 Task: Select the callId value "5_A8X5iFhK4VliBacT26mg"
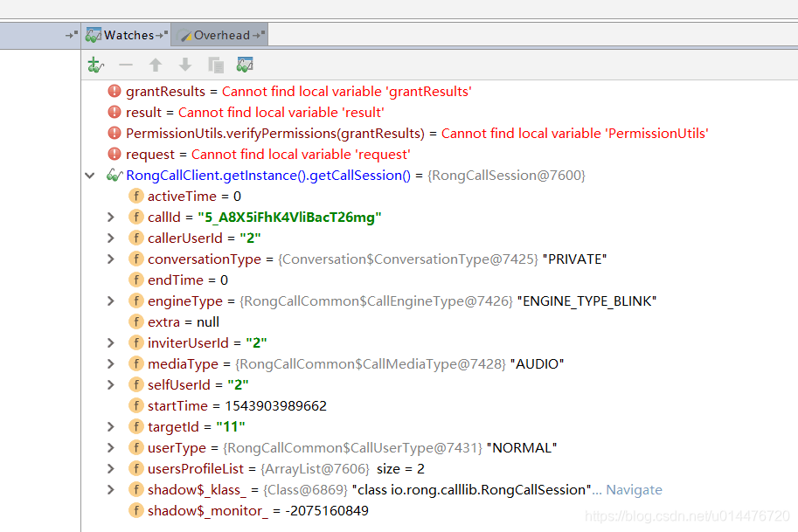click(289, 218)
